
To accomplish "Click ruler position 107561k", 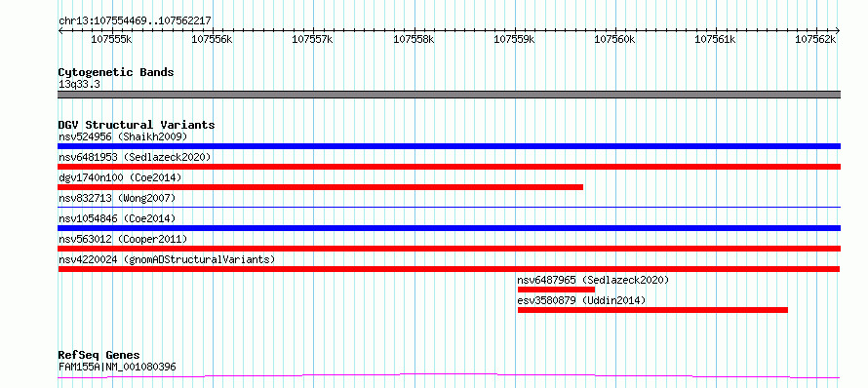I will click(715, 39).
